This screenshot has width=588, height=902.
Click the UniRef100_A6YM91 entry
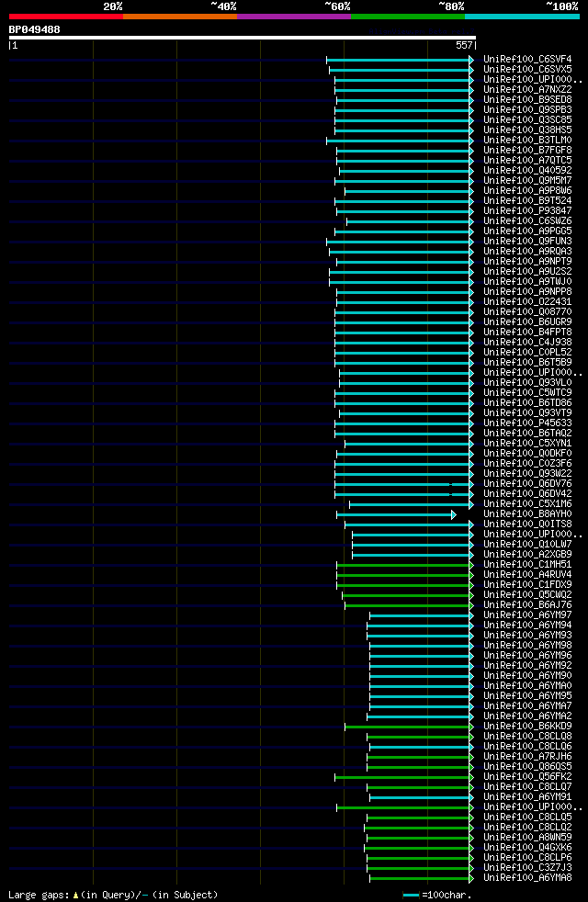coord(527,797)
